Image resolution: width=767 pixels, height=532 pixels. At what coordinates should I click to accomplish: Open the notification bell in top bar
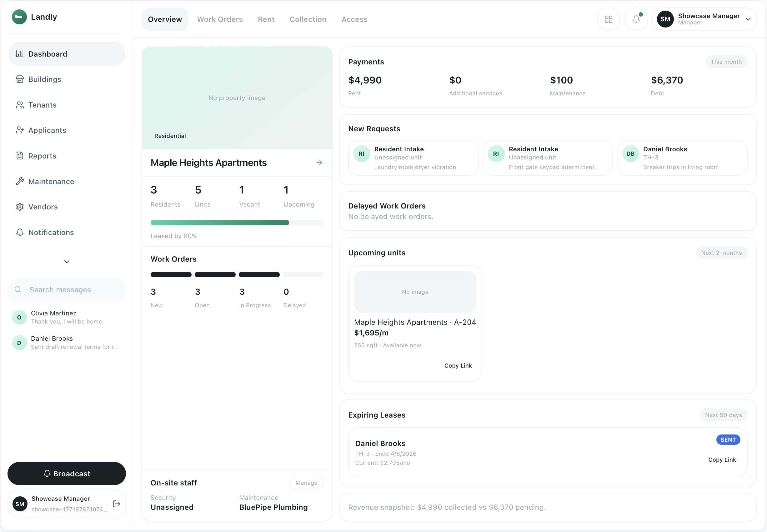pyautogui.click(x=636, y=19)
